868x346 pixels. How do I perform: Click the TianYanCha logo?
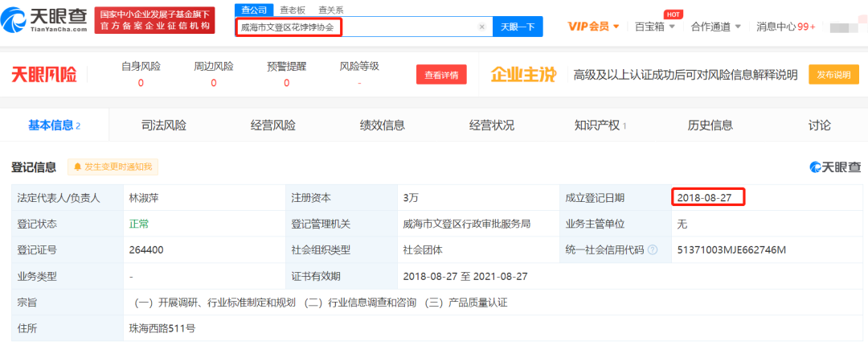(x=44, y=21)
